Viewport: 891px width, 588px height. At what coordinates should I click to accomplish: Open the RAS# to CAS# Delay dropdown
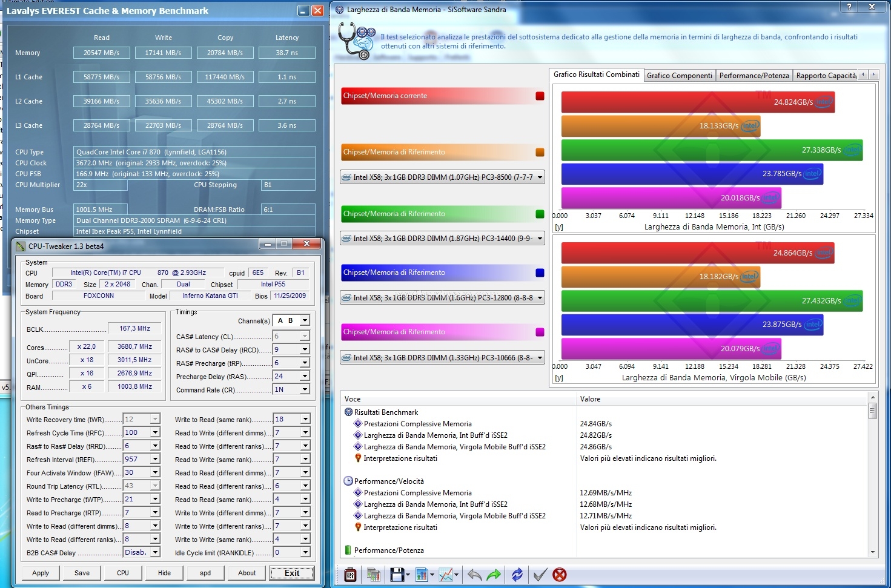(305, 349)
